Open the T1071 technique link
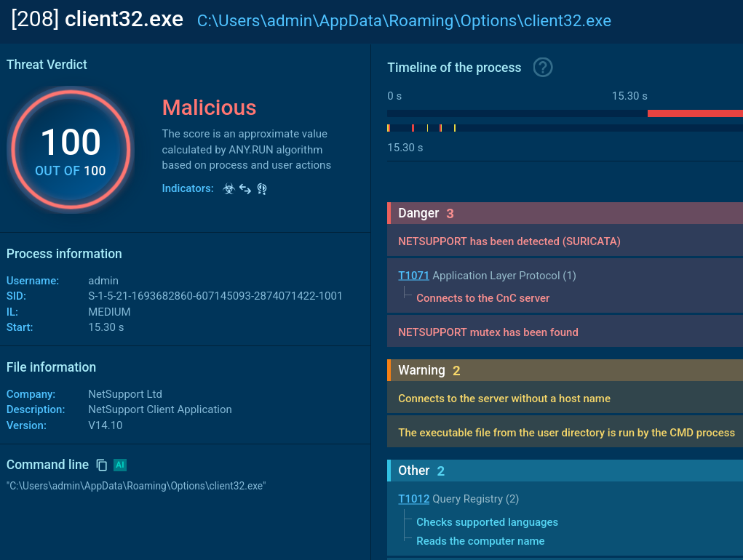743x560 pixels. 413,276
